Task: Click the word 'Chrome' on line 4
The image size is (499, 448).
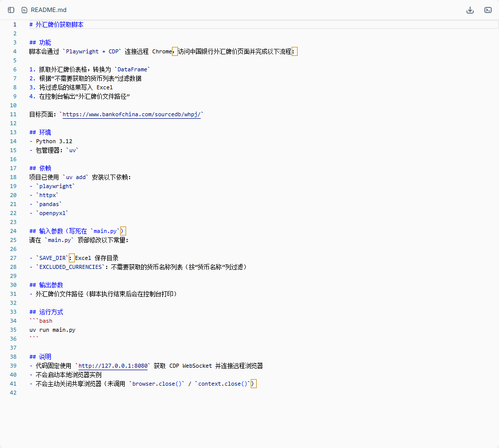Action: (x=162, y=51)
